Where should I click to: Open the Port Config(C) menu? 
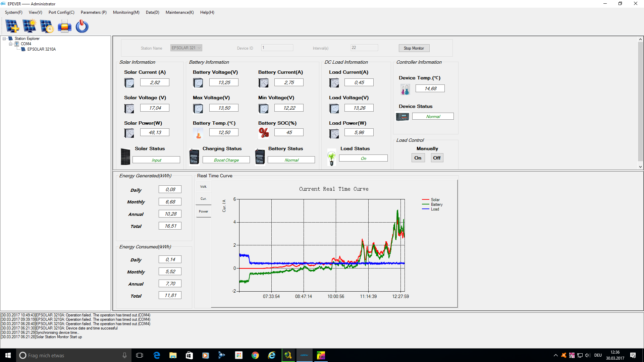(61, 12)
